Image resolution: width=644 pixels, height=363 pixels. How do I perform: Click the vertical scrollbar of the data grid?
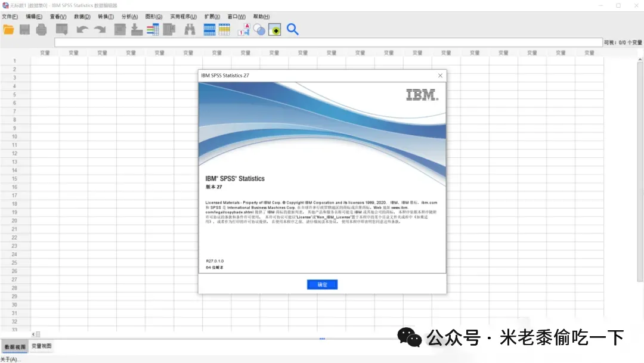click(x=640, y=172)
